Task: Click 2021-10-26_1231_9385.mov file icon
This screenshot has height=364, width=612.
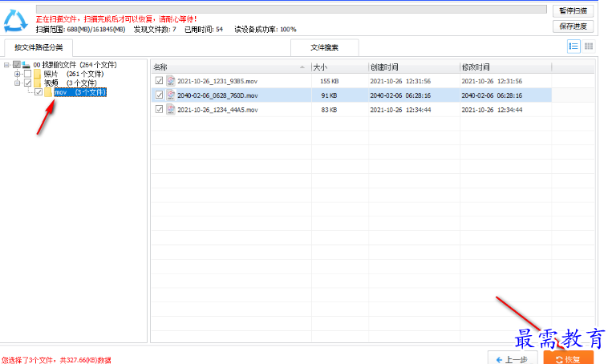Action: [x=171, y=81]
